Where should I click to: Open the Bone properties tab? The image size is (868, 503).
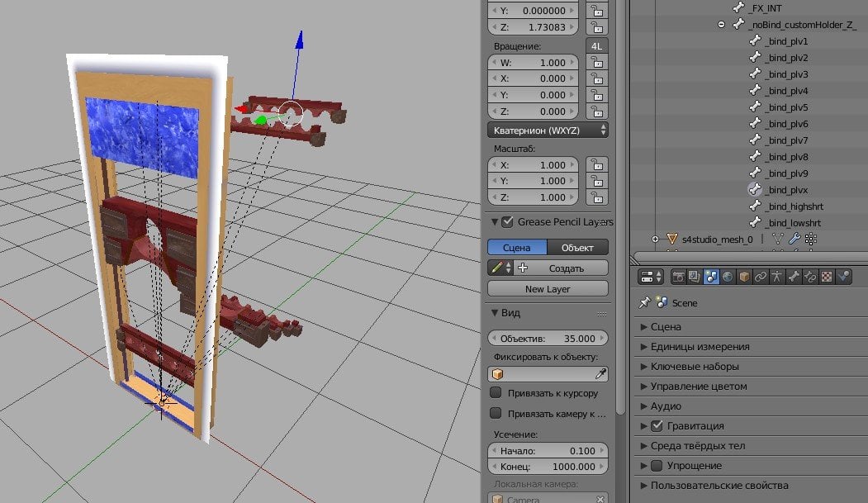(794, 277)
